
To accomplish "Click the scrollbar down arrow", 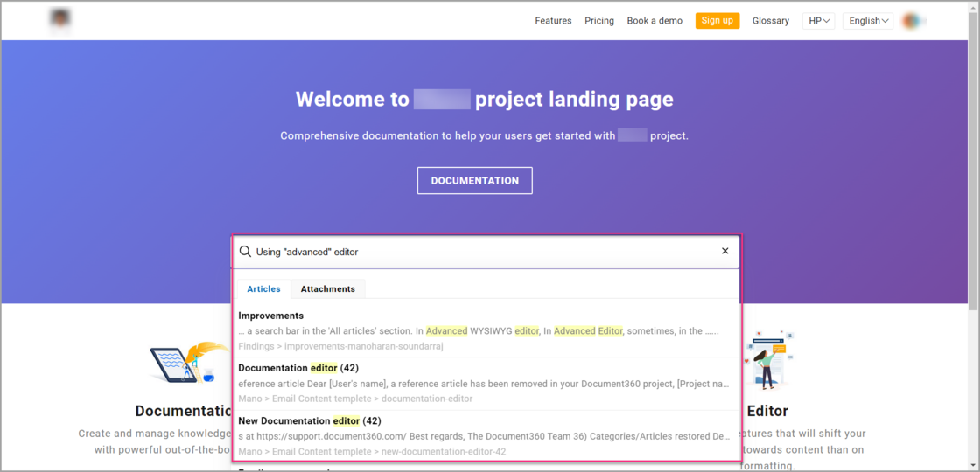I will click(972, 464).
